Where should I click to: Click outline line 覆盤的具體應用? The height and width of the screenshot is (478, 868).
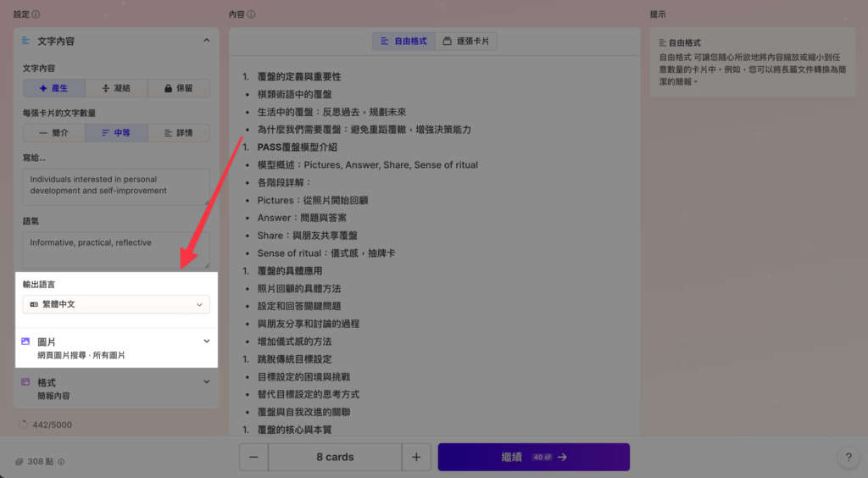point(290,271)
